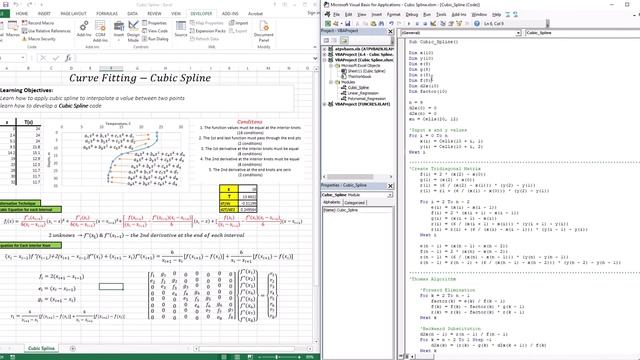Add a new sheet with the plus button

coord(73,348)
